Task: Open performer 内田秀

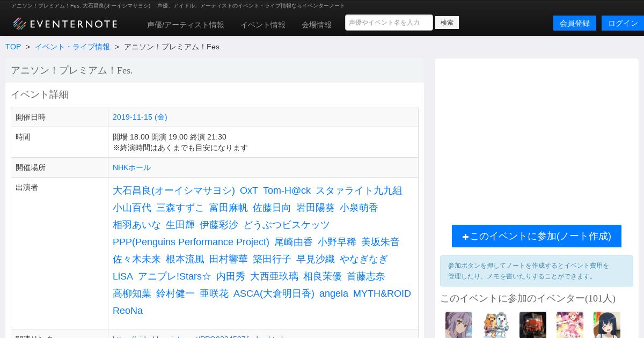Action: 231,276
